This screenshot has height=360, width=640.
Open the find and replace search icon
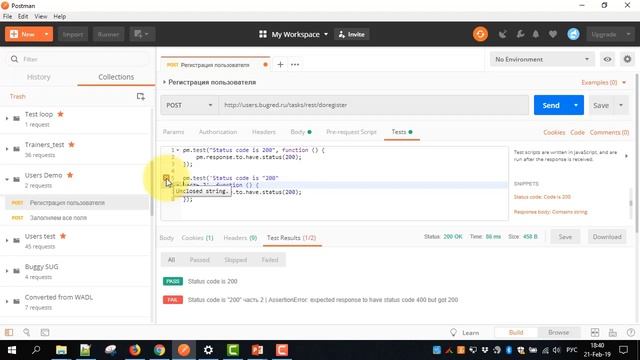pos(27,332)
